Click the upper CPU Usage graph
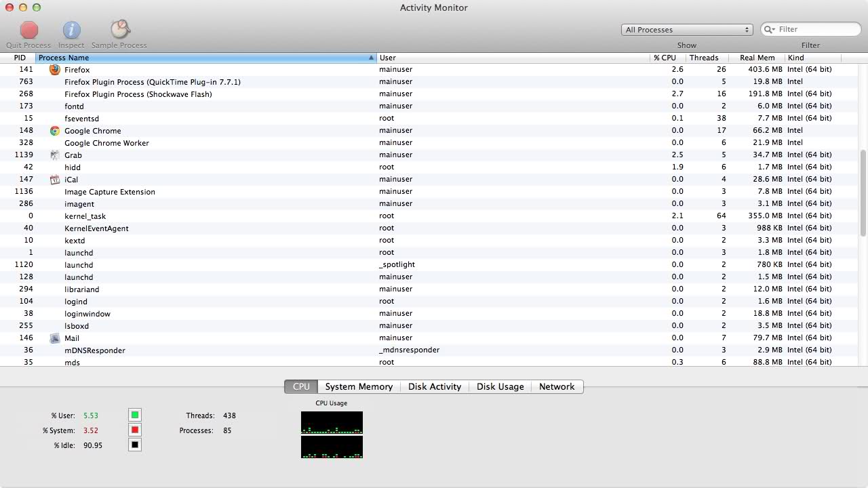Screen dimensions: 868x488 [332, 422]
